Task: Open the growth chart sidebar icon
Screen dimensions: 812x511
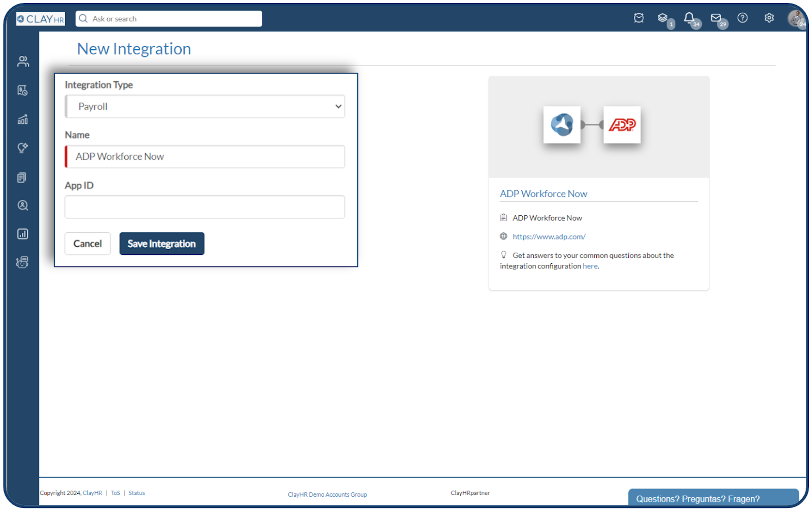Action: [23, 119]
